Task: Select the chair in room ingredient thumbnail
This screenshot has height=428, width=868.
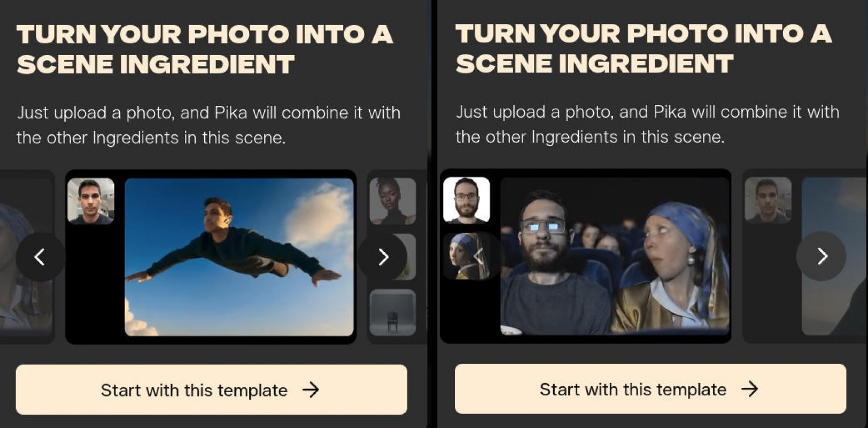Action: (393, 313)
